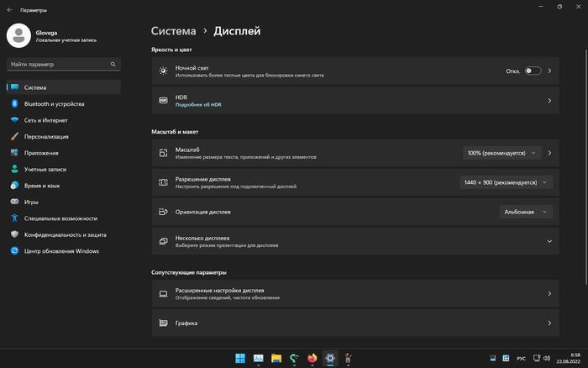The height and width of the screenshot is (368, 588).
Task: Open Firefox from the taskbar
Action: [x=312, y=358]
